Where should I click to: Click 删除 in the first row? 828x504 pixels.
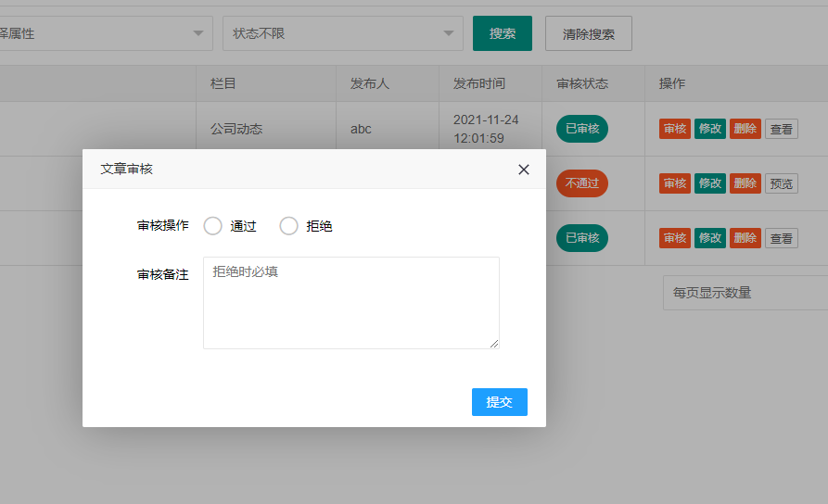click(745, 129)
